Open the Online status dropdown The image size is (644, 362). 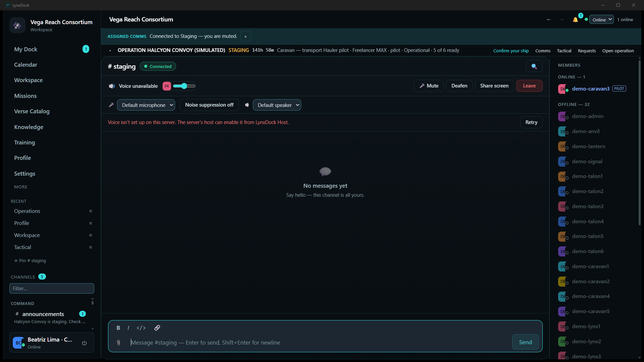(x=602, y=19)
